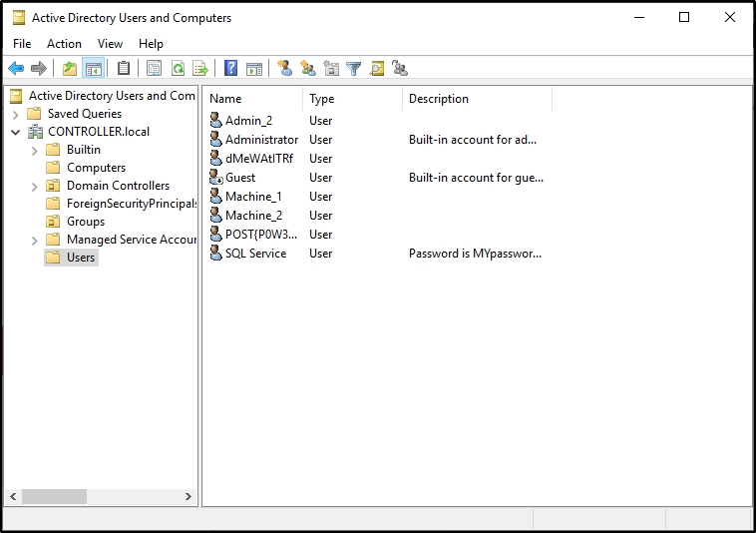Open the View menu
Screen dimensions: 756x533
coord(110,44)
